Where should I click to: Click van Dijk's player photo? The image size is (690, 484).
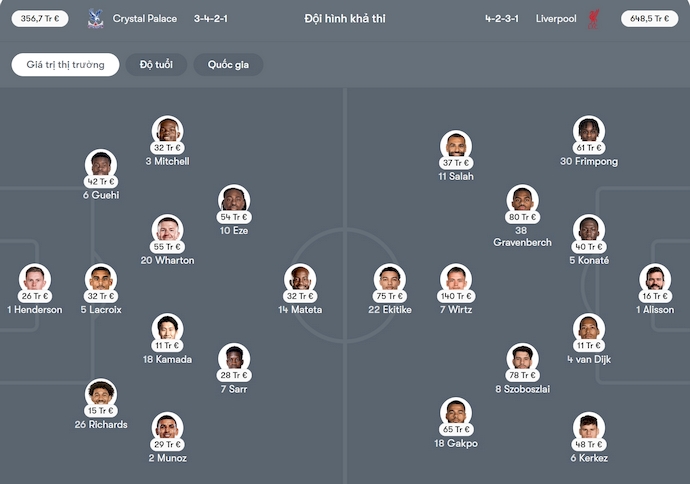(588, 328)
